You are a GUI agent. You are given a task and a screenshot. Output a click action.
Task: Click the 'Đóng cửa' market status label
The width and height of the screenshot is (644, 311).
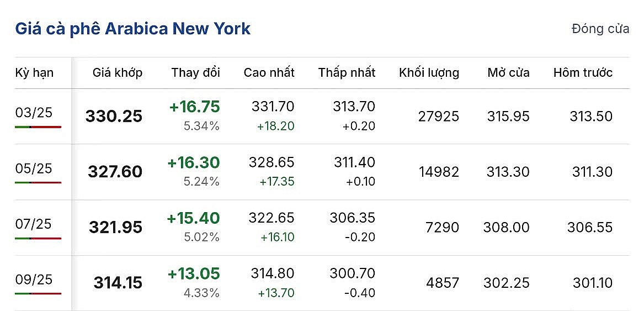tap(600, 29)
